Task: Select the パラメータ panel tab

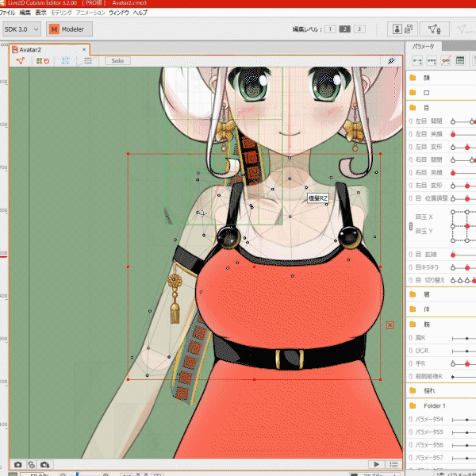Action: click(x=423, y=47)
